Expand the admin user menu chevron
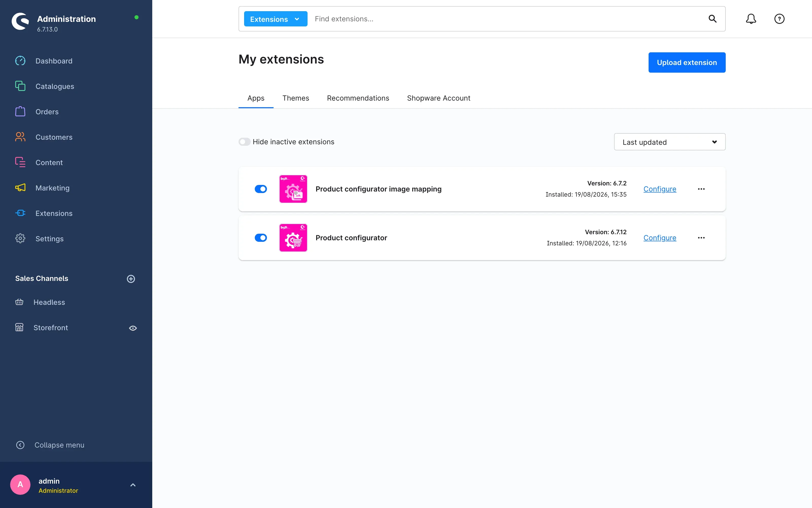812x508 pixels. 133,484
